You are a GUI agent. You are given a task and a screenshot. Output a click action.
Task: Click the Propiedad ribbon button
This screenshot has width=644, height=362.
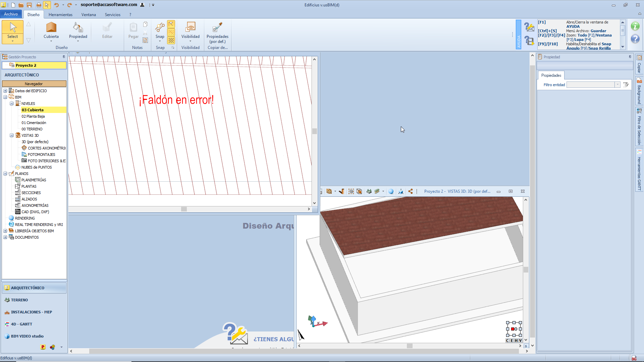78,30
